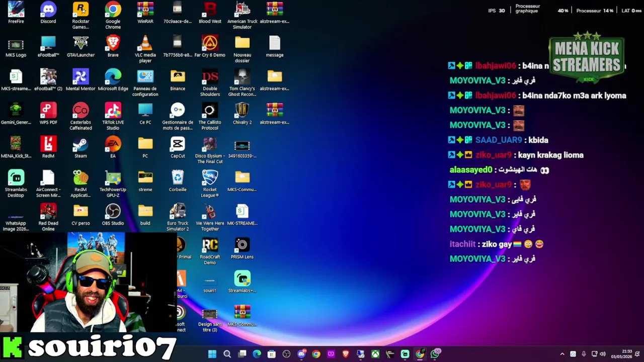Open the streme folder icon
644x362 pixels.
[145, 181]
